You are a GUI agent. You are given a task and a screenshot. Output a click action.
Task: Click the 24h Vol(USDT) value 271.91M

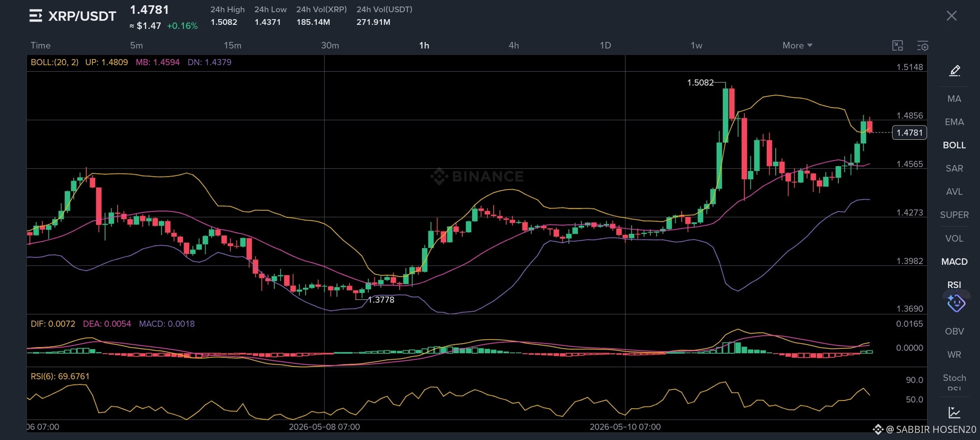[x=373, y=22]
